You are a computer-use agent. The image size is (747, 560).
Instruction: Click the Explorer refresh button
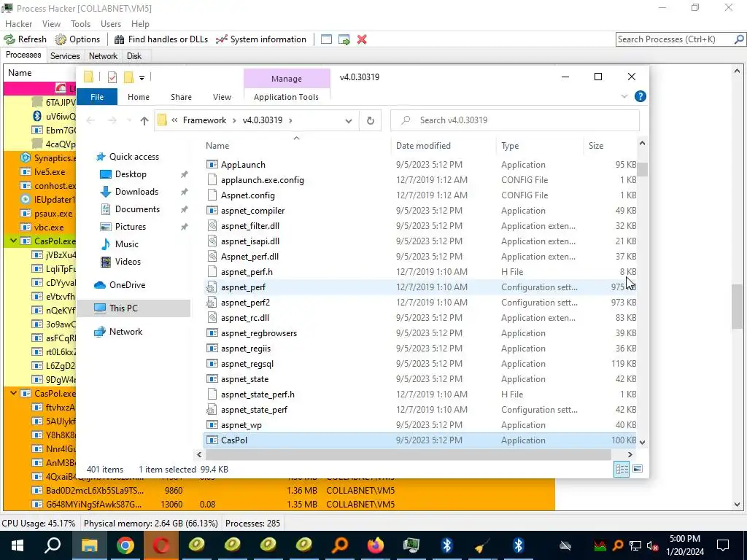click(370, 120)
